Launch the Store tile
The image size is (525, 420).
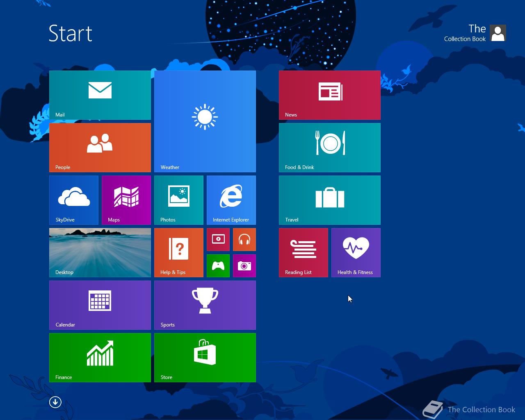pyautogui.click(x=205, y=358)
